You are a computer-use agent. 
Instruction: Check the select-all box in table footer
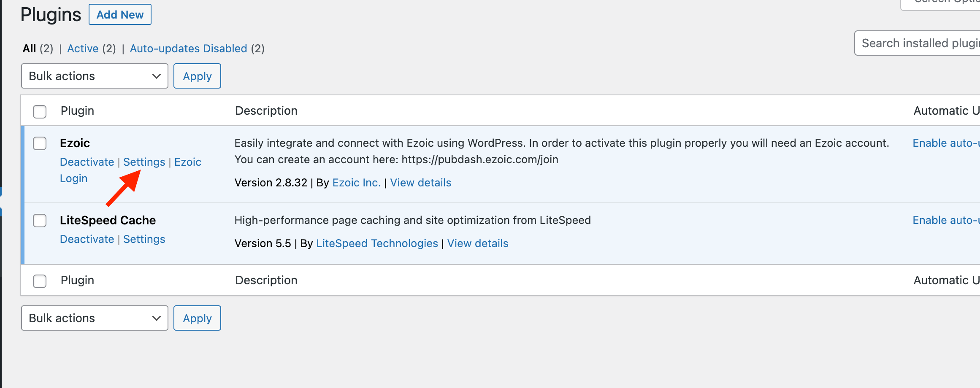[40, 281]
